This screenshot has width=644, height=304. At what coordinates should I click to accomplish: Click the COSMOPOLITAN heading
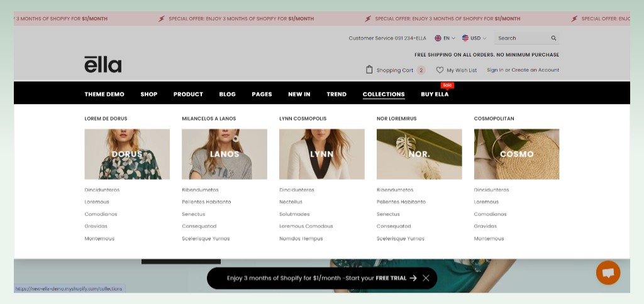tap(494, 119)
